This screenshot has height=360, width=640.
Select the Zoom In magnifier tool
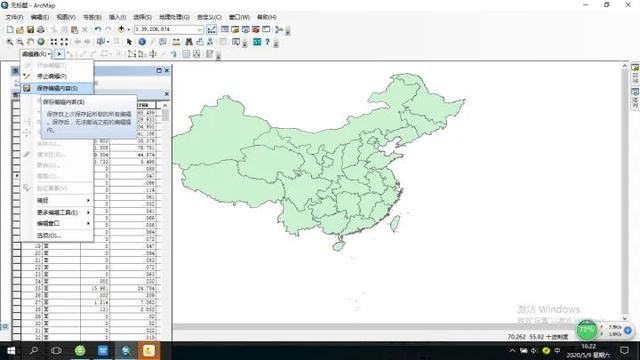pos(9,42)
